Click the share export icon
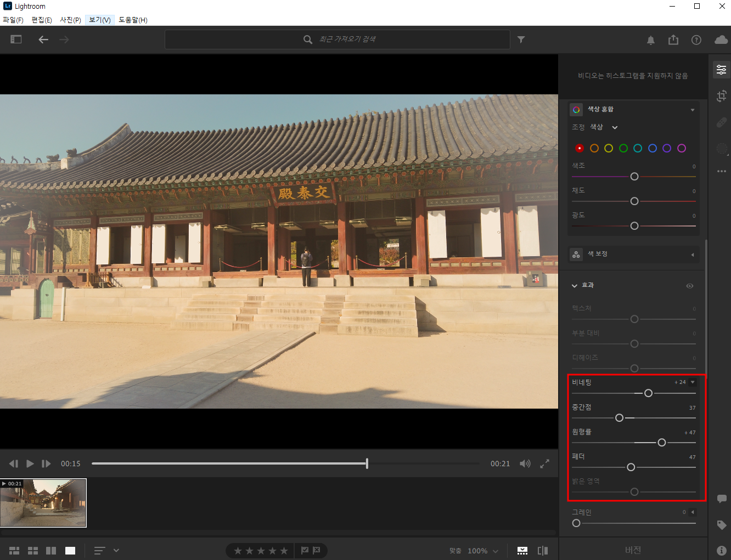Image resolution: width=731 pixels, height=560 pixels. (673, 40)
